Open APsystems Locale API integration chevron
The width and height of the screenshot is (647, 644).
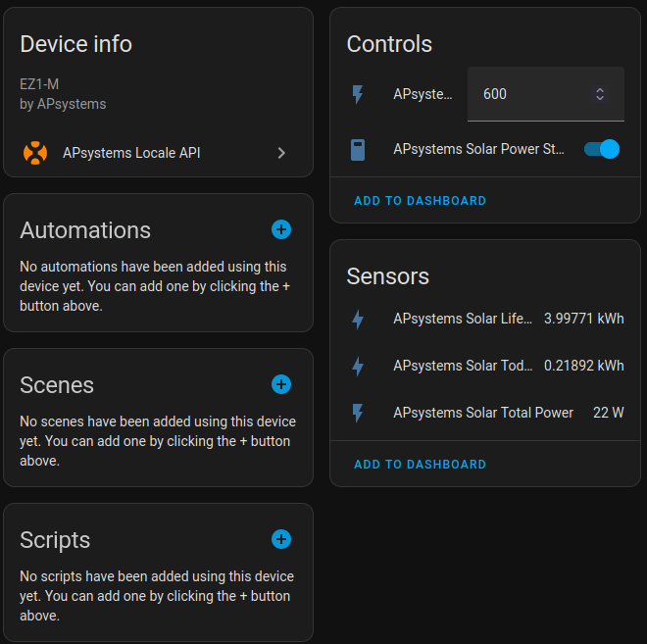pos(281,153)
